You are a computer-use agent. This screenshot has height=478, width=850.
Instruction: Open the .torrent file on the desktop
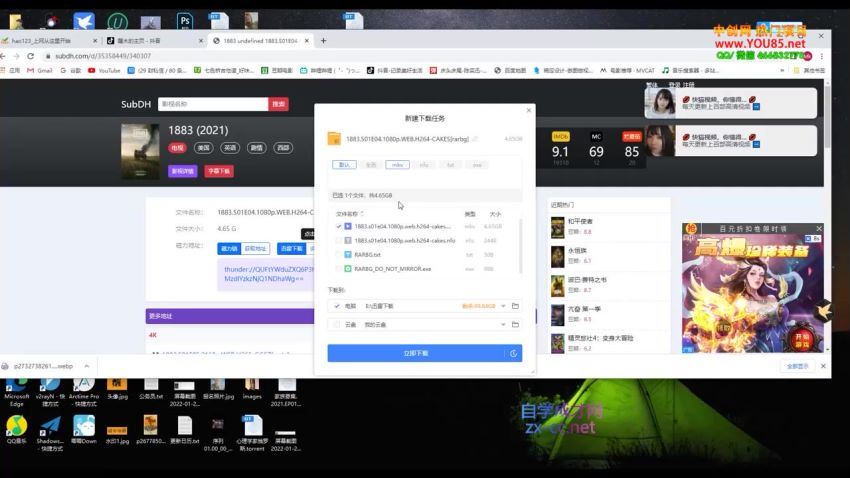click(x=252, y=433)
